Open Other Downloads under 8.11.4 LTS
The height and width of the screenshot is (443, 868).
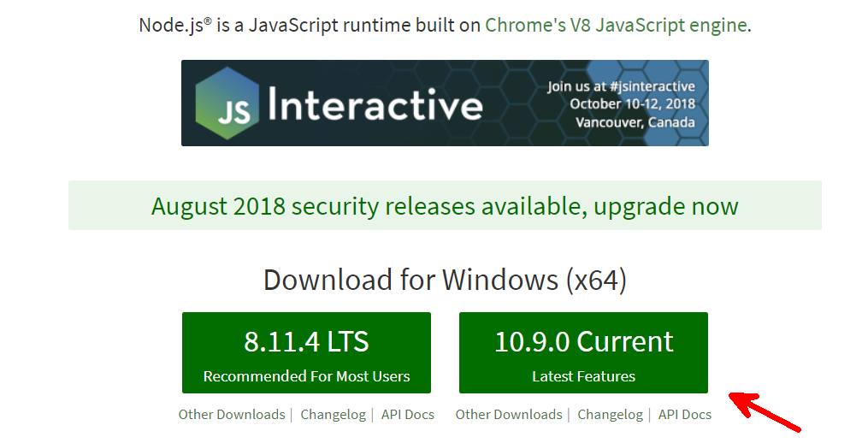232,414
